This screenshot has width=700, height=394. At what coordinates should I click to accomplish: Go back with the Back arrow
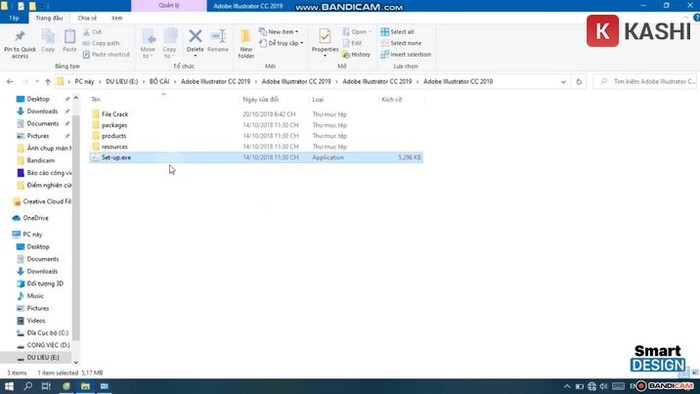click(x=10, y=82)
